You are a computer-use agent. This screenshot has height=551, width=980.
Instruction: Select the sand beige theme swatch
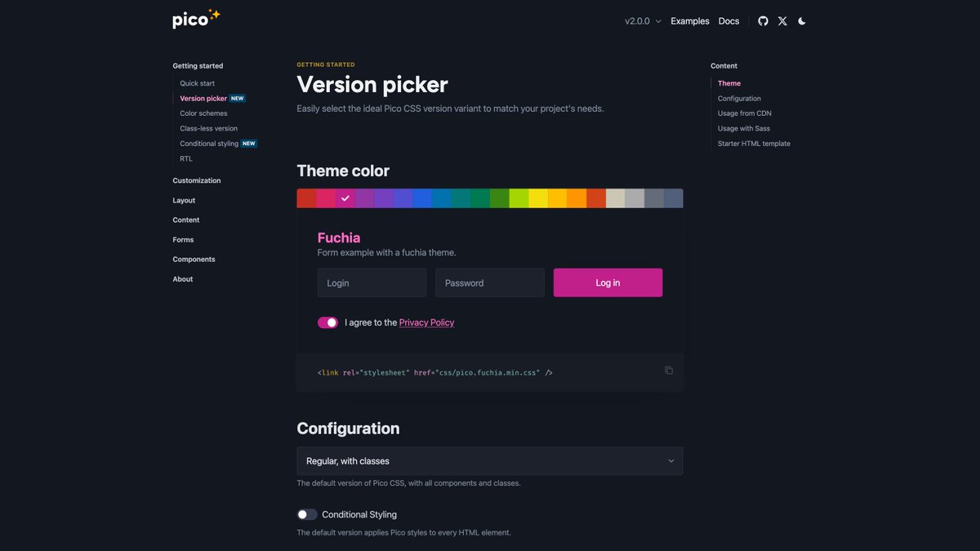point(615,198)
